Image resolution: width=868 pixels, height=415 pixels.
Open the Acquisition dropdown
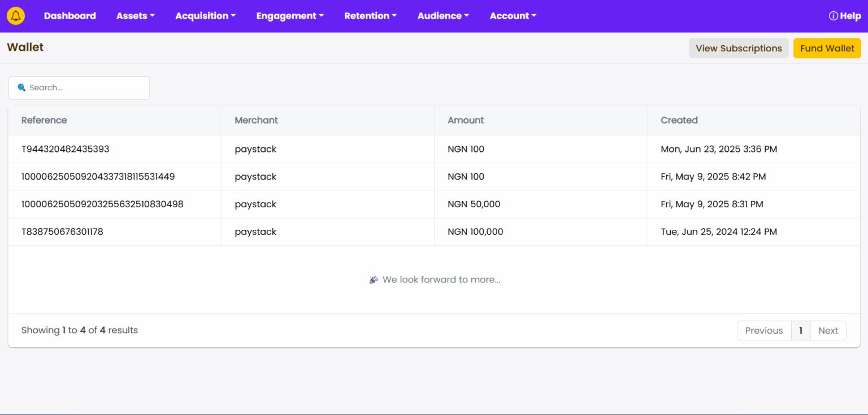point(205,16)
